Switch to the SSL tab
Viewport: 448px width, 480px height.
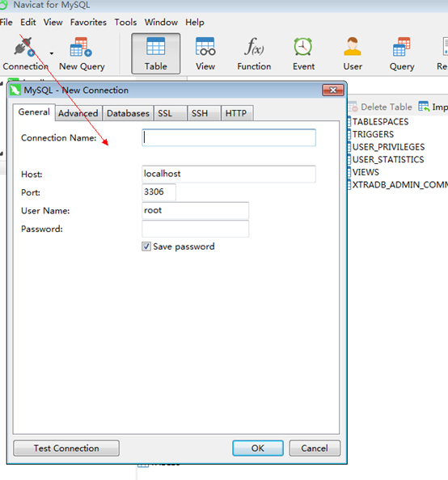[170, 113]
